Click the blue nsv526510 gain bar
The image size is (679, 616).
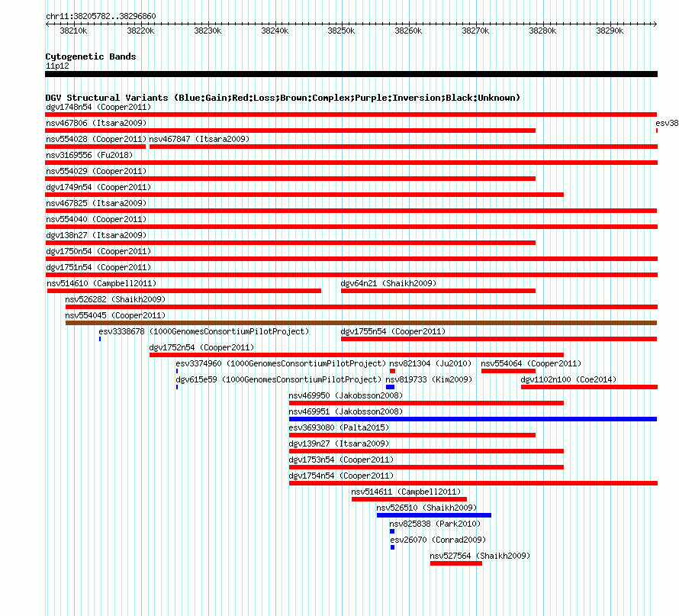point(434,515)
